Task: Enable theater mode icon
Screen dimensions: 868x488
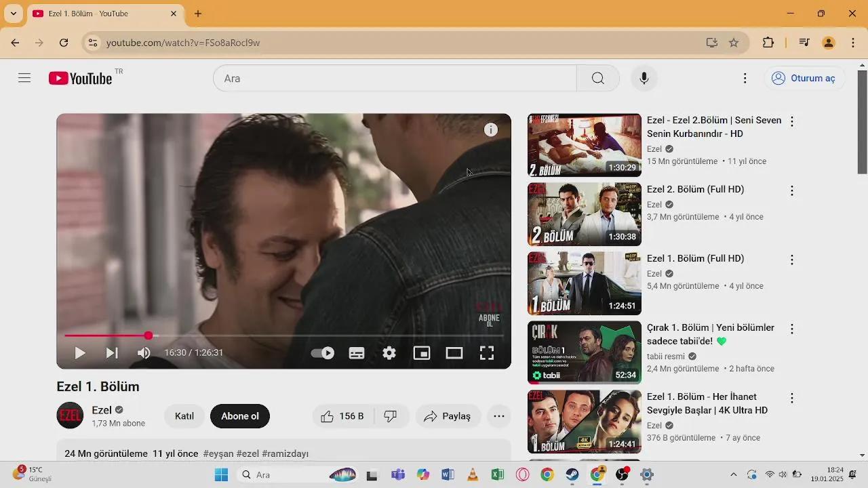Action: tap(454, 353)
